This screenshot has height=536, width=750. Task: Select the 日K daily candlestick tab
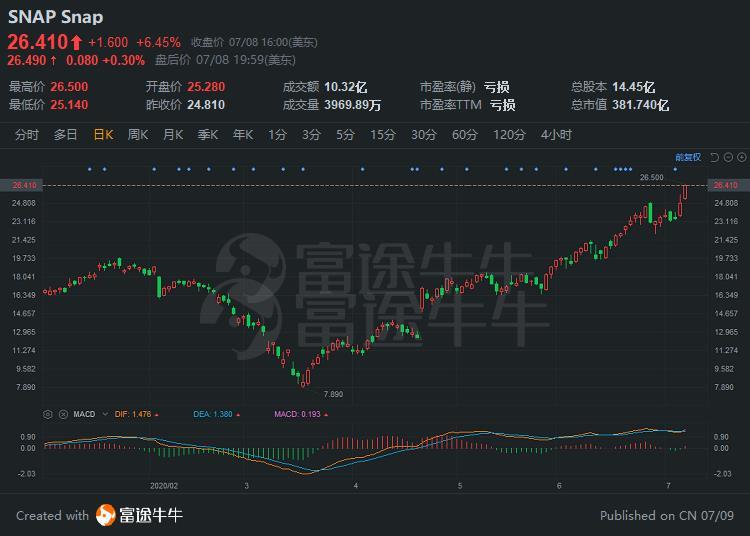[x=103, y=135]
